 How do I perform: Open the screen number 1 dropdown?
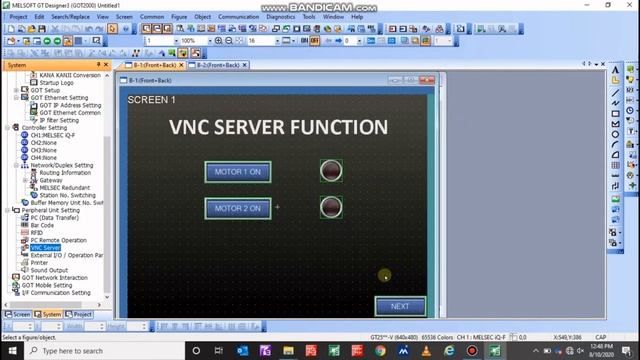[x=176, y=41]
